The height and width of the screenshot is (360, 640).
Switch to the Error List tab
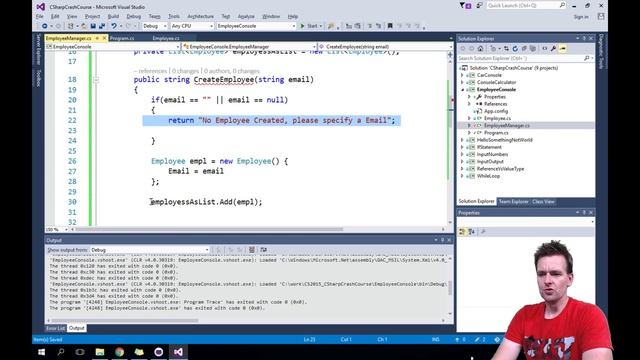point(55,328)
